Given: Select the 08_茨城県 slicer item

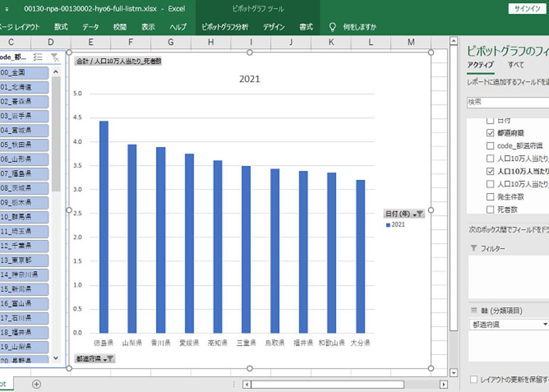Looking at the screenshot, I should 24,188.
